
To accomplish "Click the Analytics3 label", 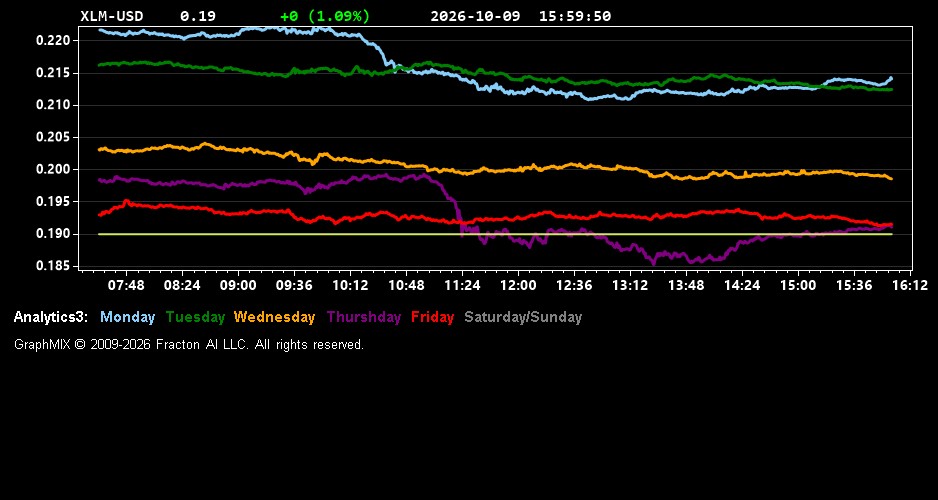I will [x=51, y=318].
